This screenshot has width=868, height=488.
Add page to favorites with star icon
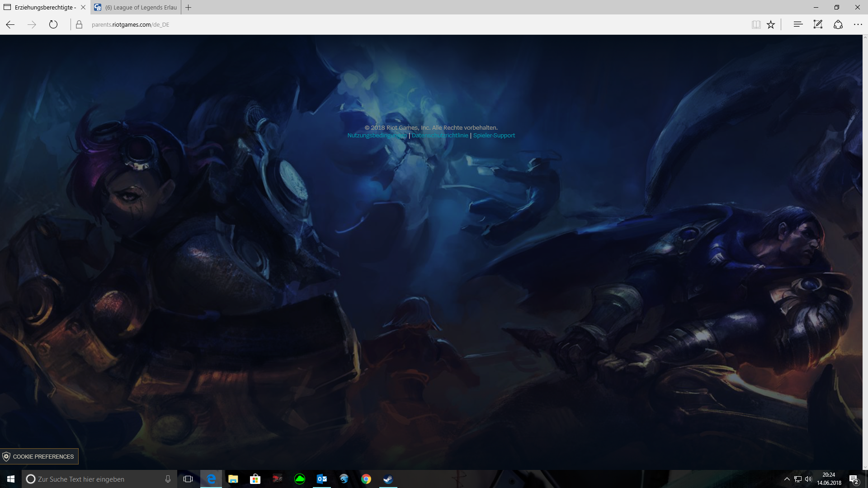771,24
